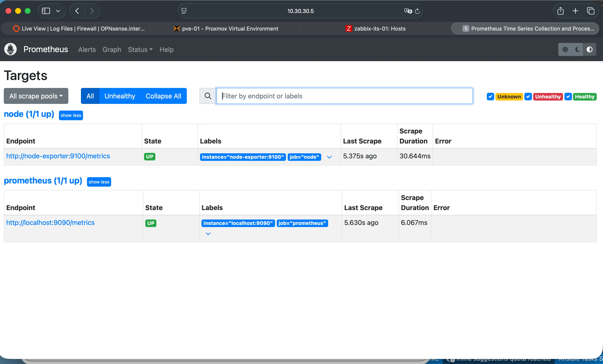Click the translate page icon
Image resolution: width=603 pixels, height=364 pixels.
408,11
